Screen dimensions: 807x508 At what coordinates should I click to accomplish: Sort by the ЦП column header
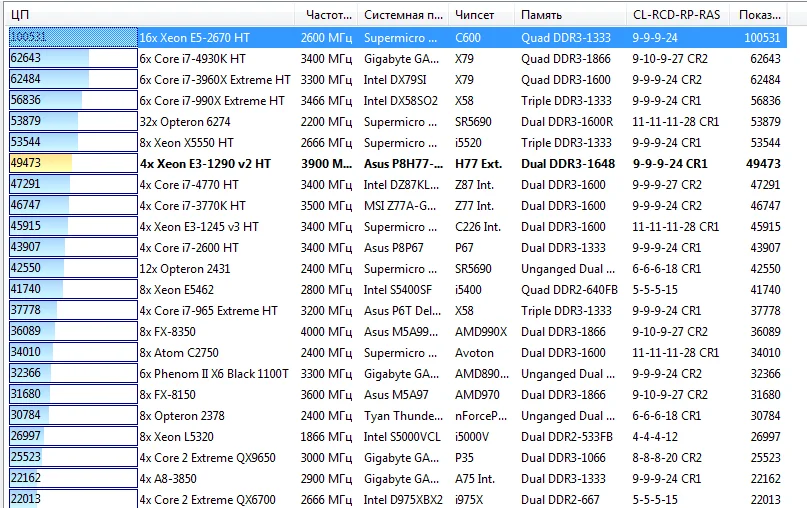(150, 14)
